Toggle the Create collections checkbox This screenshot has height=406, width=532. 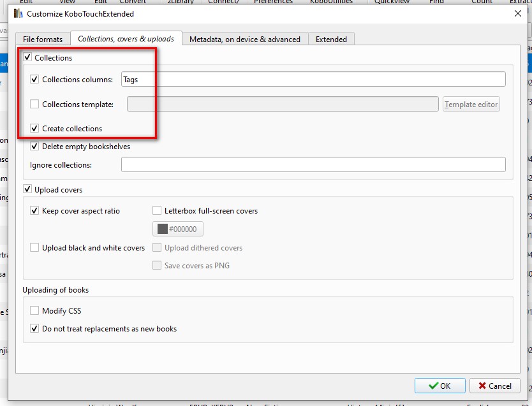click(34, 129)
